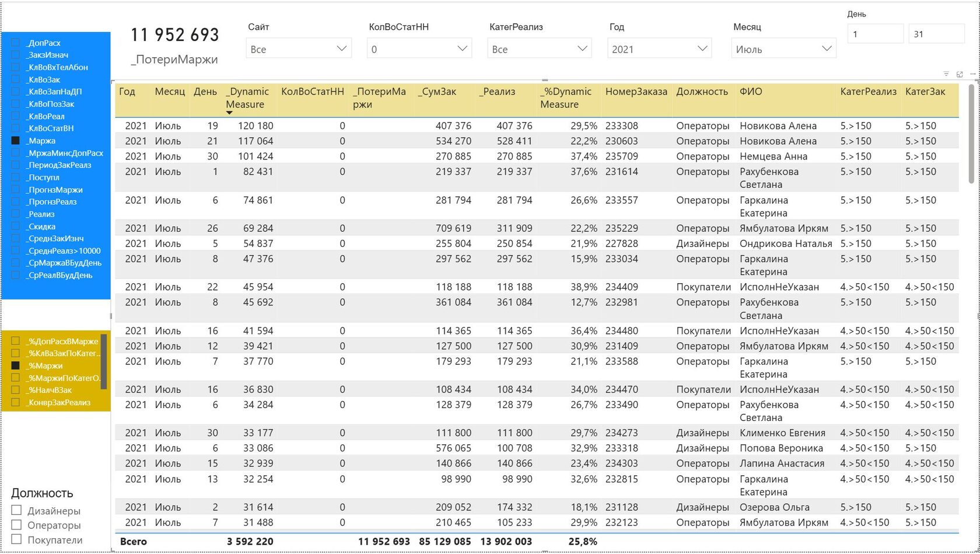Click the День start value field
This screenshot has width=980, height=554.
pos(875,34)
